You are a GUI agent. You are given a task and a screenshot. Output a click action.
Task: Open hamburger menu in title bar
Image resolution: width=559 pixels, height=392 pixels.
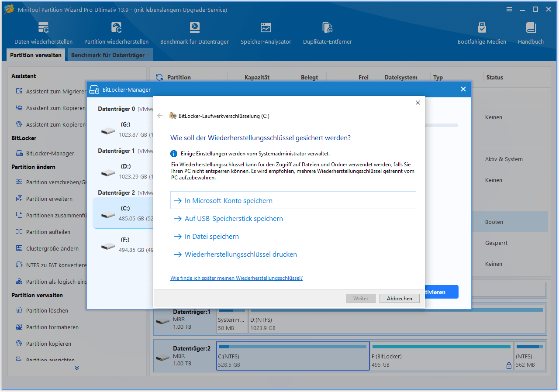(x=509, y=9)
